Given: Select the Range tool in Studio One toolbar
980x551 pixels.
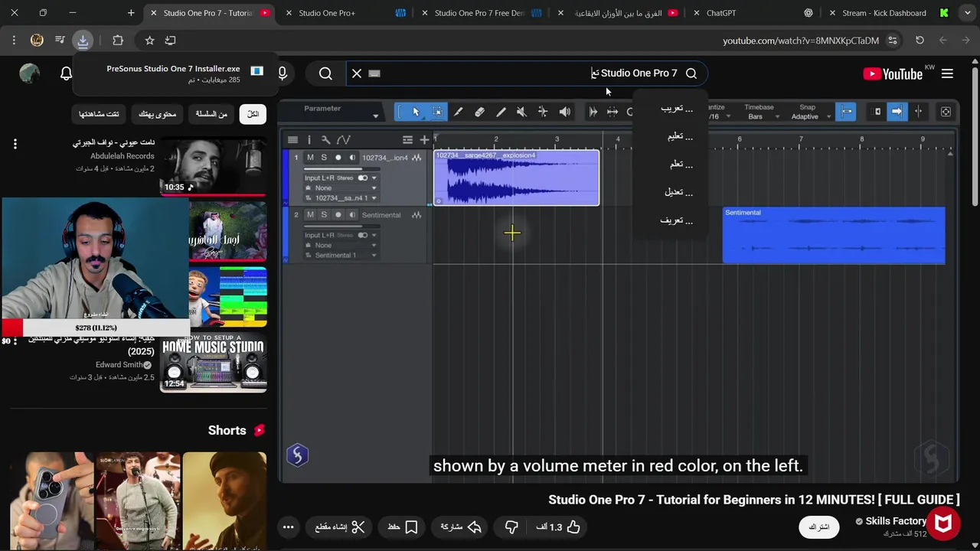Looking at the screenshot, I should click(437, 112).
